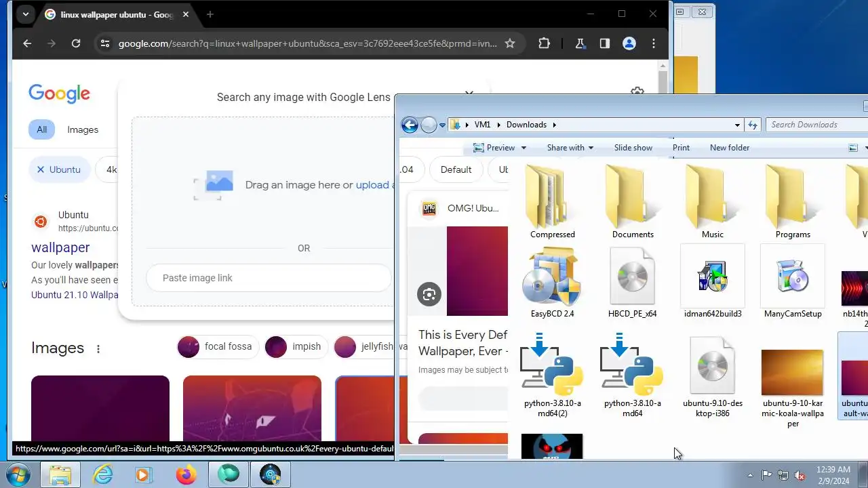
Task: Click the Google Lens icon on image preview
Action: click(x=429, y=294)
